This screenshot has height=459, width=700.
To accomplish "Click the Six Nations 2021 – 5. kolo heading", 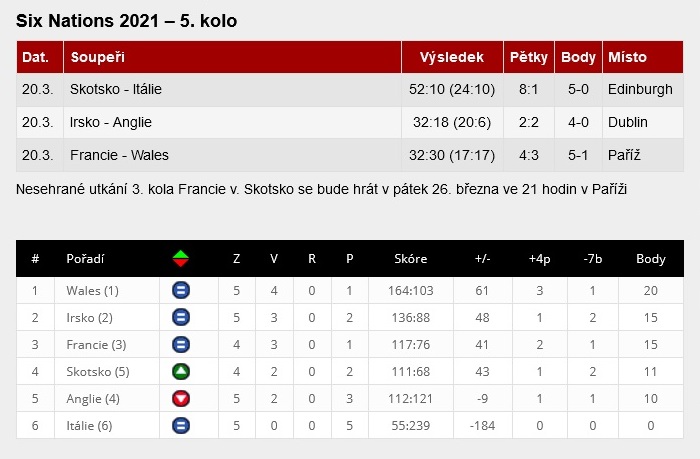I will pyautogui.click(x=127, y=21).
